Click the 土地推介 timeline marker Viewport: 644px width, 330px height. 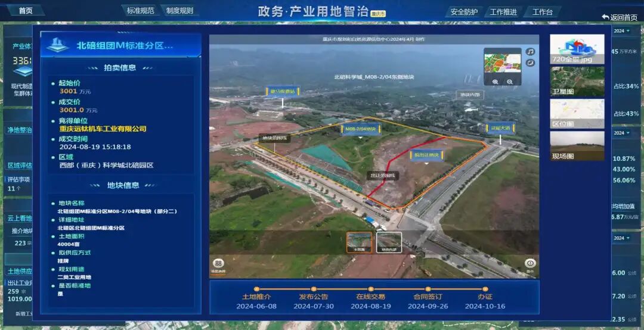click(x=256, y=289)
